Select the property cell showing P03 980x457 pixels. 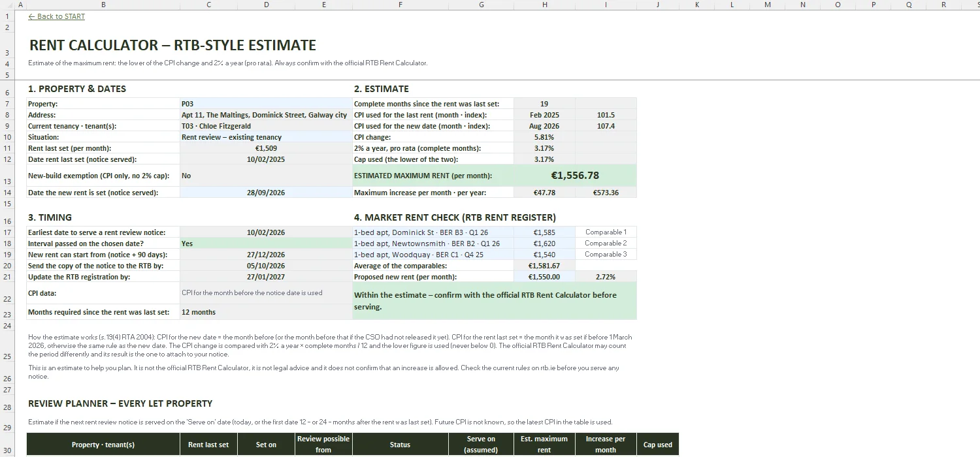point(266,104)
